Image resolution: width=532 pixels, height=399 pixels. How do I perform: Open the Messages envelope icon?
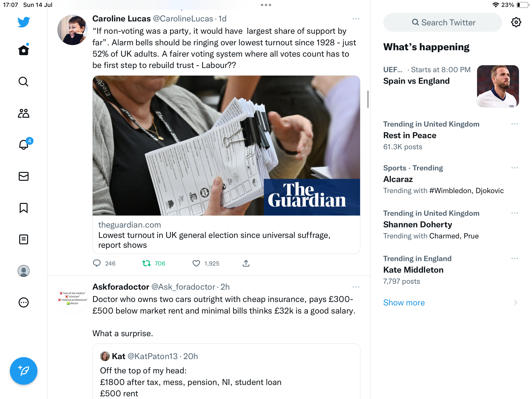tap(24, 176)
